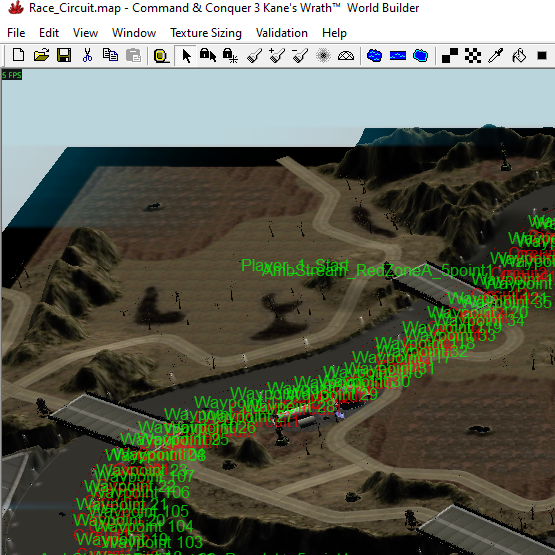Open the Window menu
Screen dimensions: 555x555
pyautogui.click(x=134, y=33)
